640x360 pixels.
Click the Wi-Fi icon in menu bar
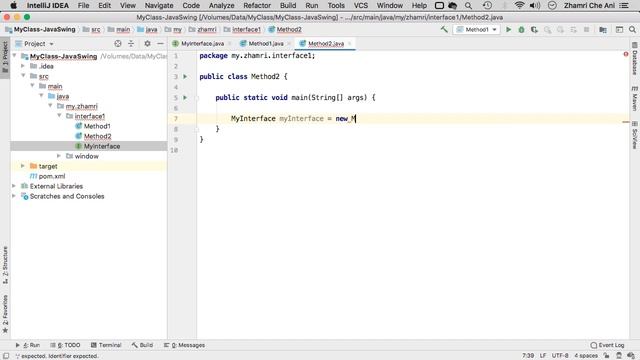[519, 6]
